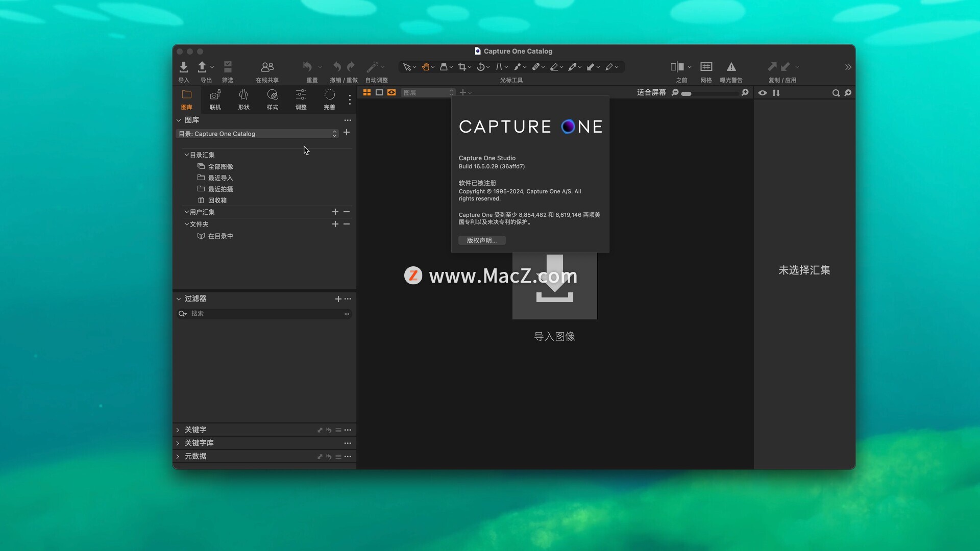Open the 回收箱 trash collection

click(x=217, y=201)
